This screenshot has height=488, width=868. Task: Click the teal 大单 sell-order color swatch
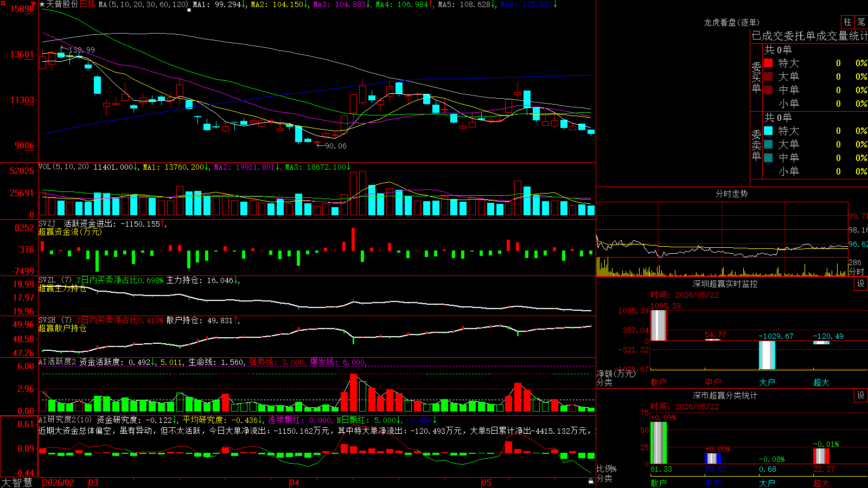[x=768, y=144]
